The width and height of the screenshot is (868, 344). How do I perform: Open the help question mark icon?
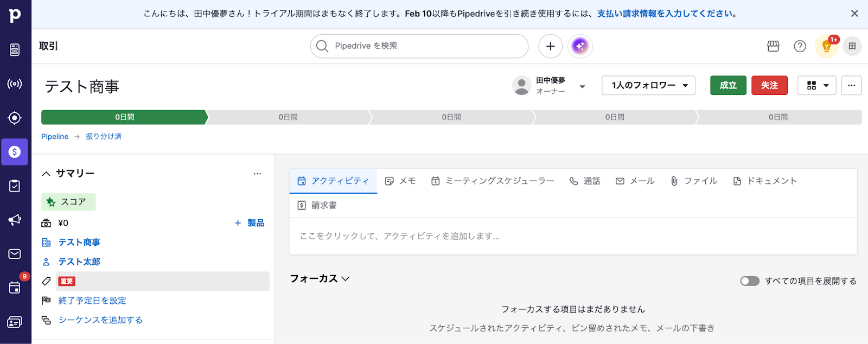[800, 46]
